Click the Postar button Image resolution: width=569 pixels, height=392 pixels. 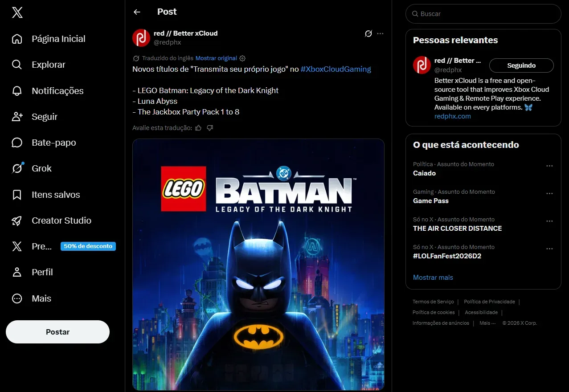57,332
